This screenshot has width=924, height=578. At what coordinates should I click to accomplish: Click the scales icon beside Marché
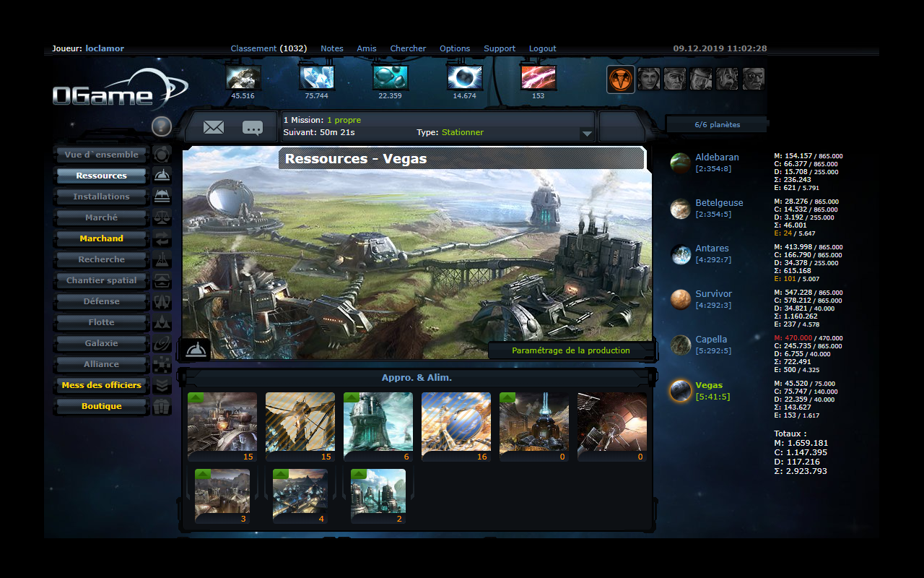point(162,217)
